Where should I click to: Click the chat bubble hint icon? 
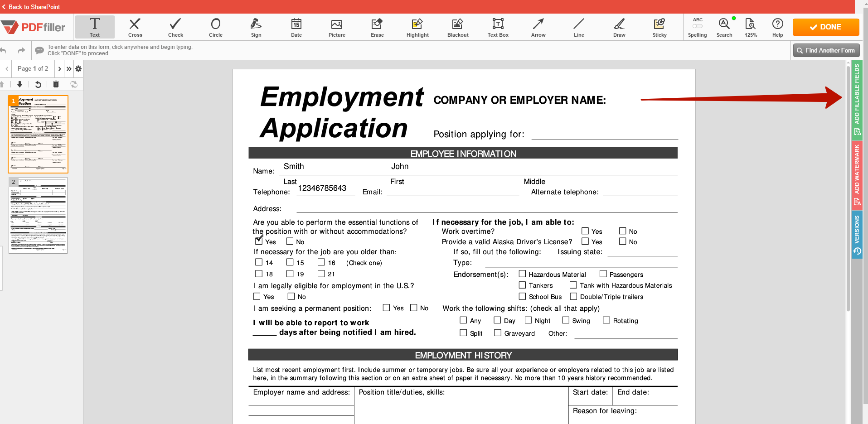[39, 50]
